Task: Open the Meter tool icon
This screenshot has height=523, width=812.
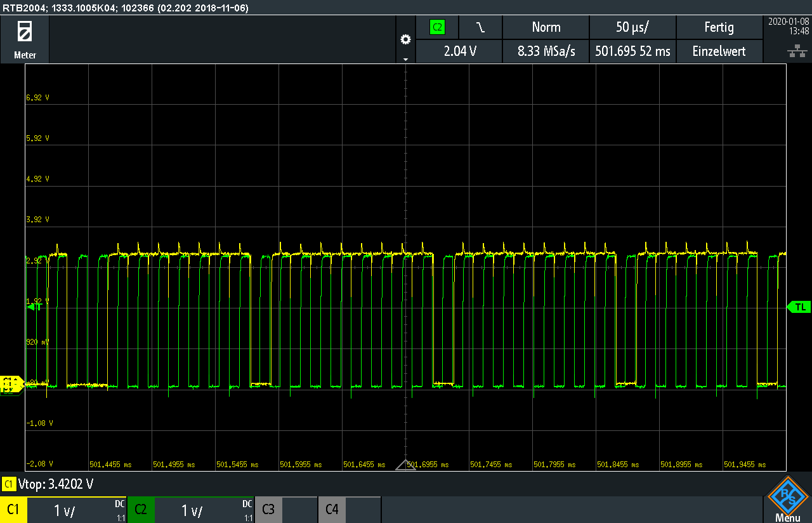Action: 25,38
